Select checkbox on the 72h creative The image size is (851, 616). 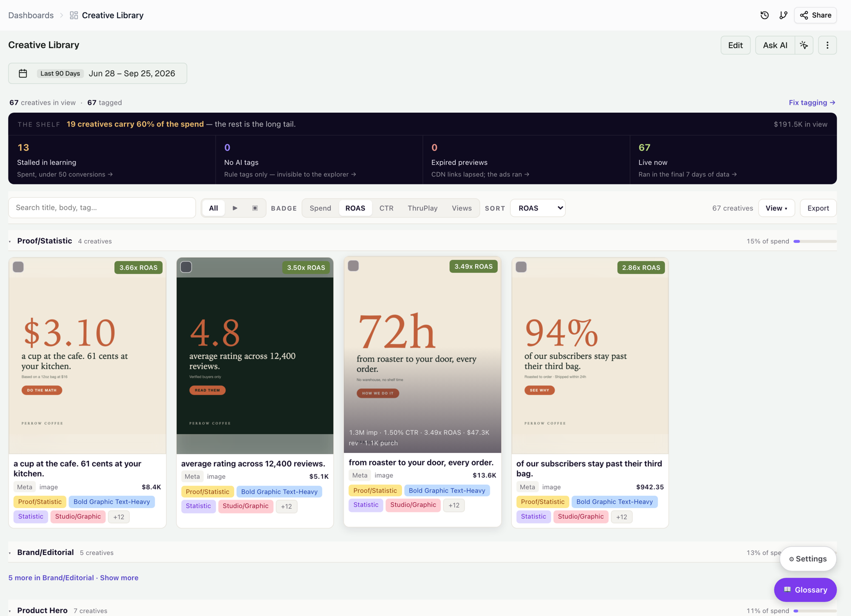click(353, 266)
